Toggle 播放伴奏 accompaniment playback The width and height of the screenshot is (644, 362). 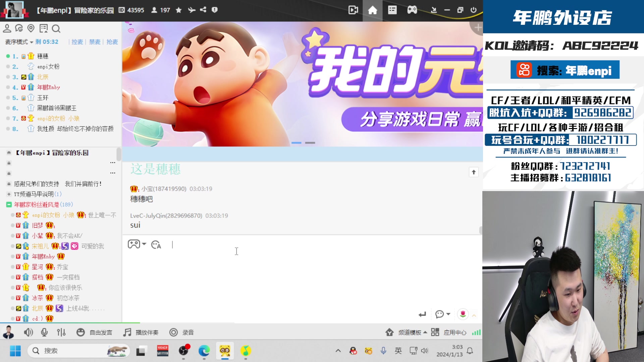pos(141,333)
